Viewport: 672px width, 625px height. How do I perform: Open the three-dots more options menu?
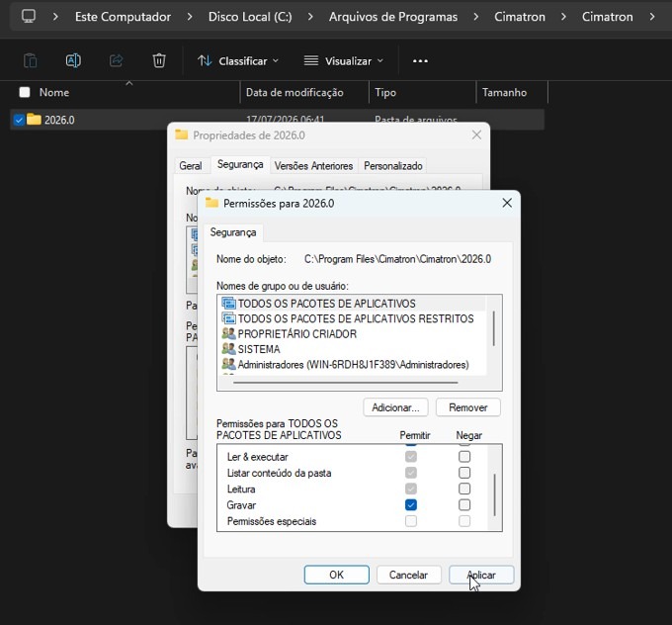(420, 61)
